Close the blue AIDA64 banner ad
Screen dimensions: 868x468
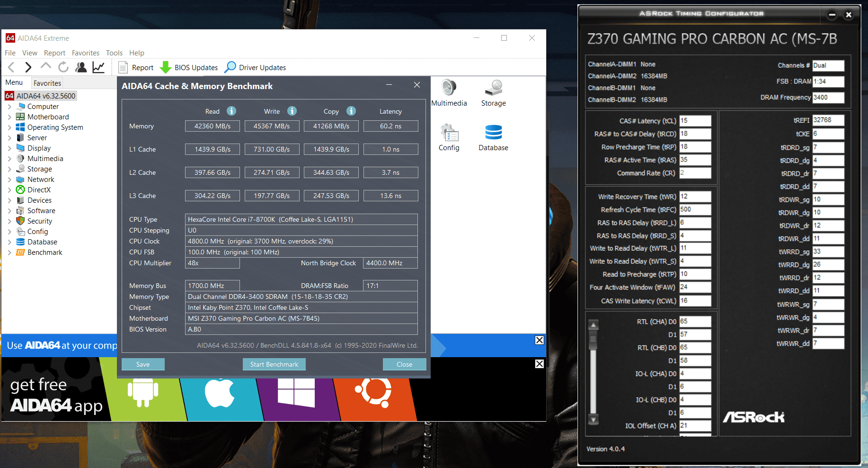coord(540,340)
